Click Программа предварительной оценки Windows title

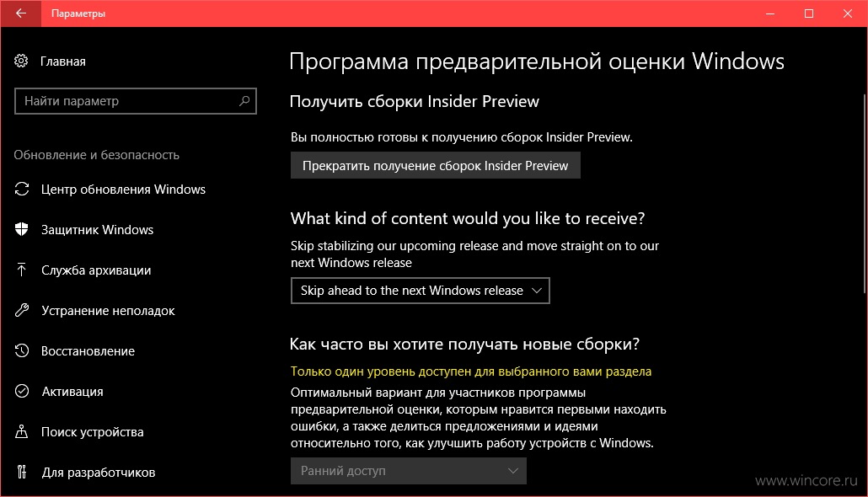[x=537, y=61]
